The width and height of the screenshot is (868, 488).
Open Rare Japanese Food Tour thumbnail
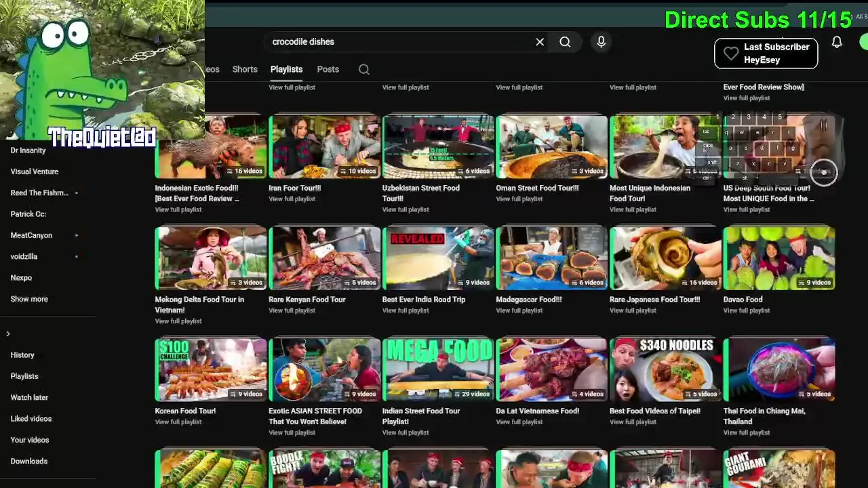coord(666,258)
